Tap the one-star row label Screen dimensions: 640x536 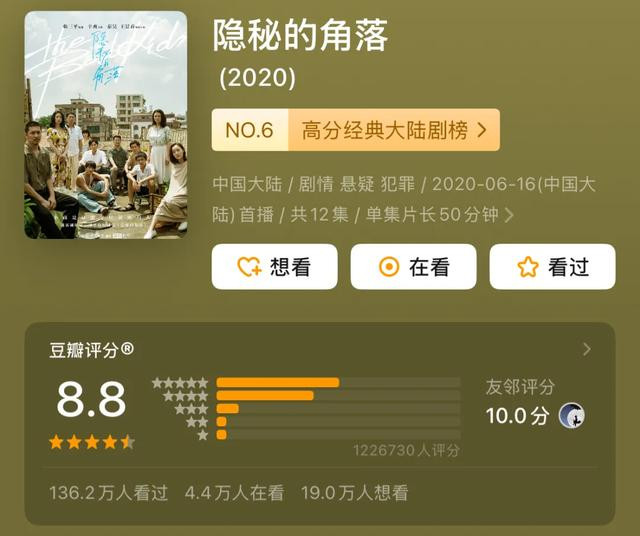pos(202,435)
